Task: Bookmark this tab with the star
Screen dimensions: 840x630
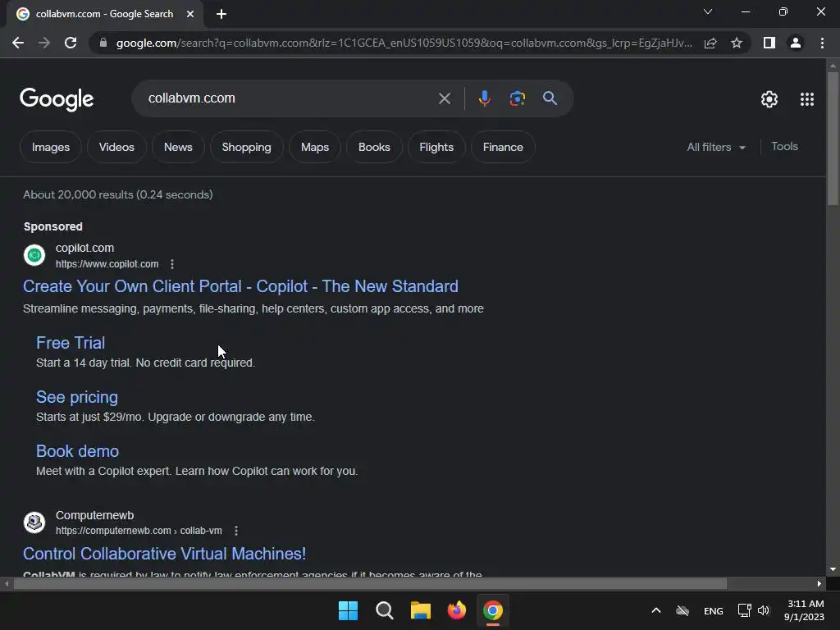Action: pos(737,43)
